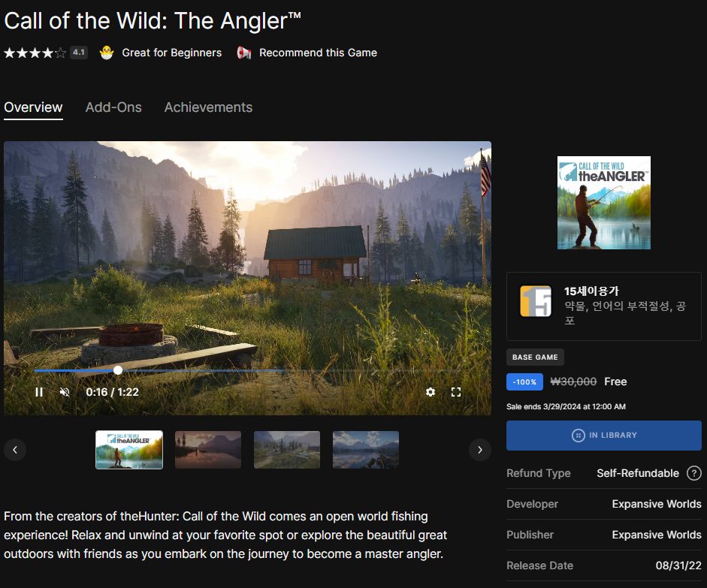Image resolution: width=707 pixels, height=588 pixels.
Task: Open the Achievements tab
Action: [x=208, y=107]
